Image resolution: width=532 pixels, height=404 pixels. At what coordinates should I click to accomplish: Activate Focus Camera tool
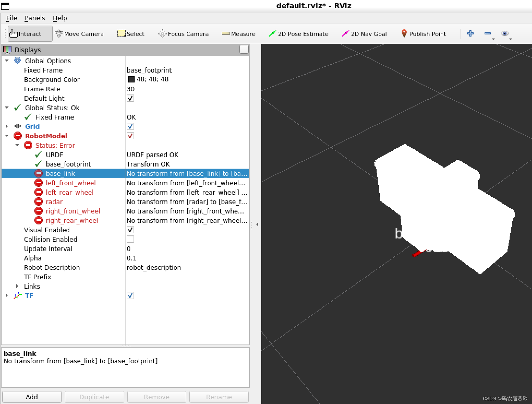[183, 34]
